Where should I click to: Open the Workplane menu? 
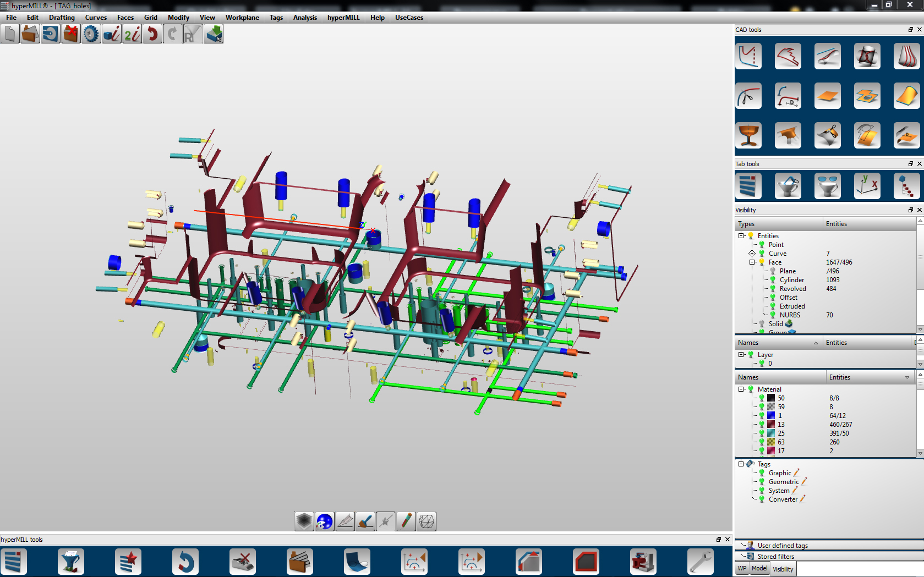[242, 18]
